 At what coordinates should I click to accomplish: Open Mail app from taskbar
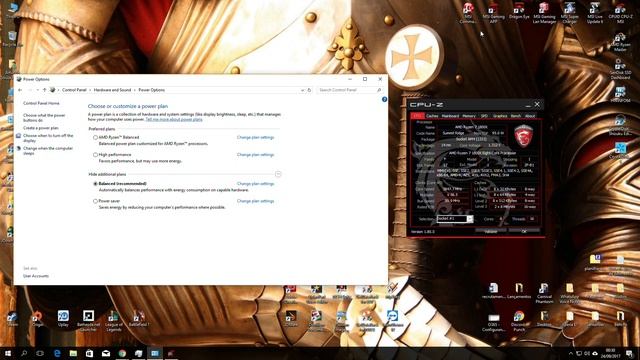pos(106,353)
